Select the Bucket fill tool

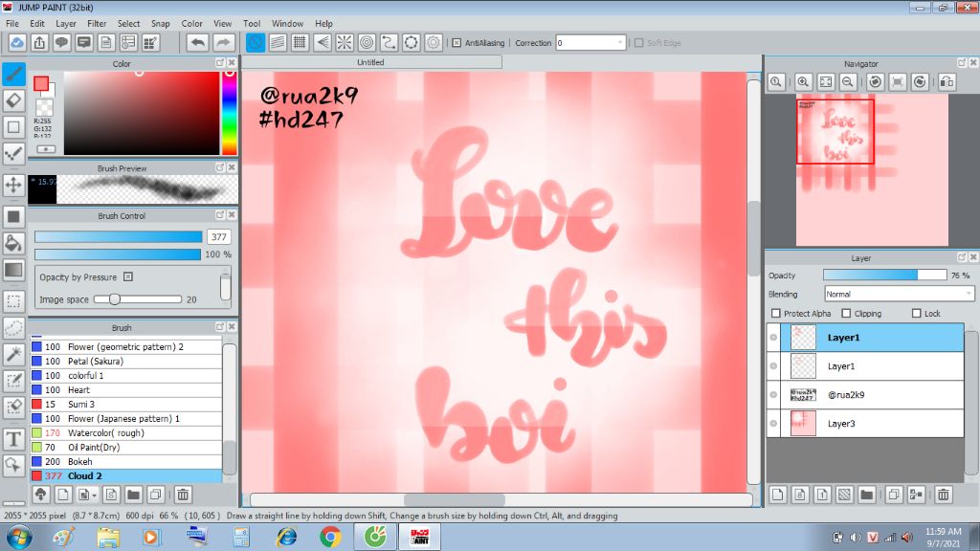[x=13, y=243]
